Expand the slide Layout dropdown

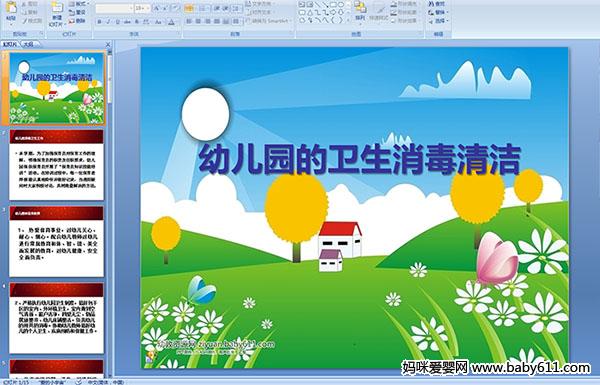78,4
